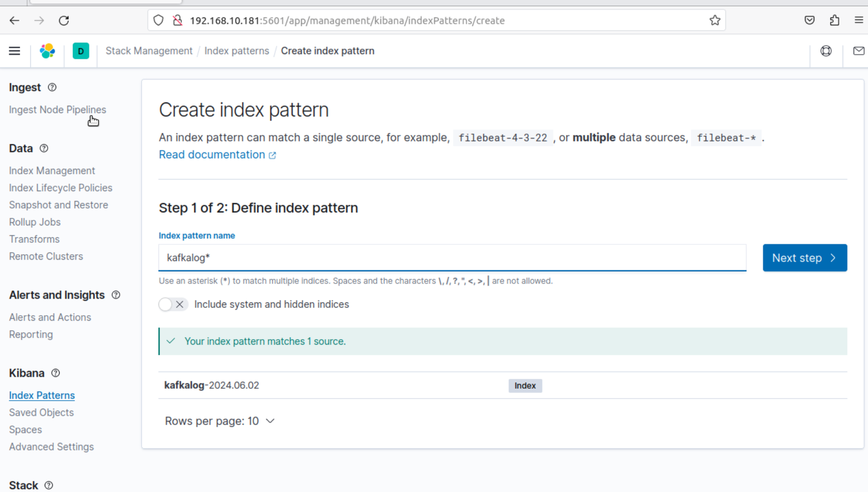Open Index Lifecycle Policies
Viewport: 868px width, 492px height.
(x=60, y=188)
